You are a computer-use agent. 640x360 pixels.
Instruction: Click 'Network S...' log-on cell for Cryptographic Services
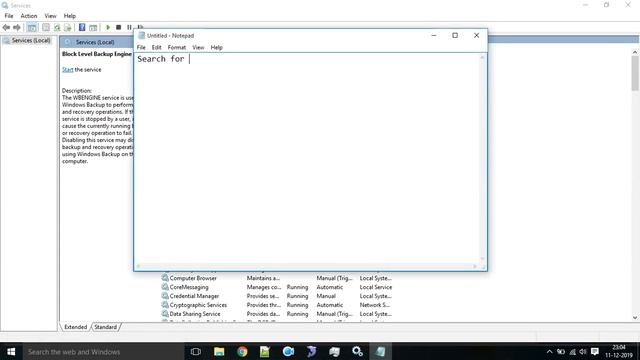point(375,305)
